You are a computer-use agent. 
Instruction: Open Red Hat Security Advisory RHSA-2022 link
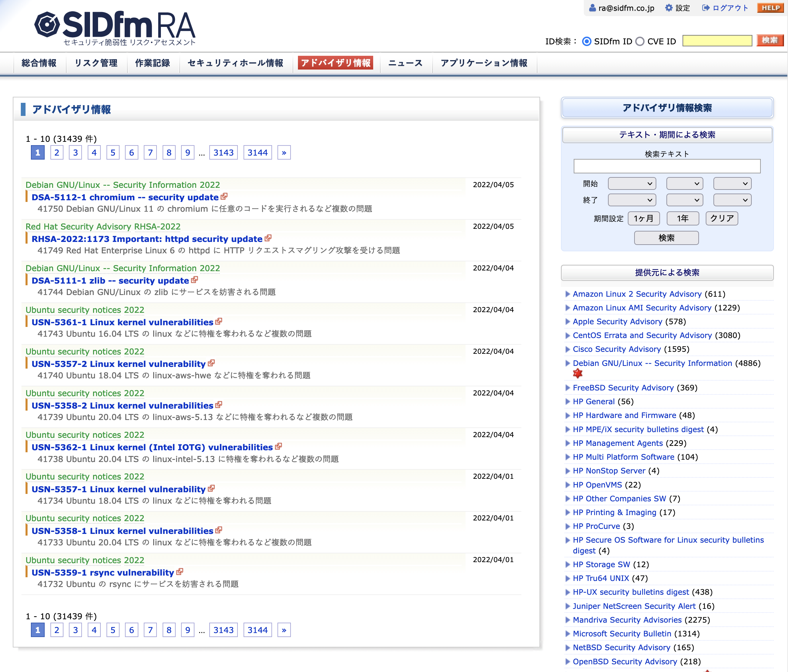coord(103,226)
